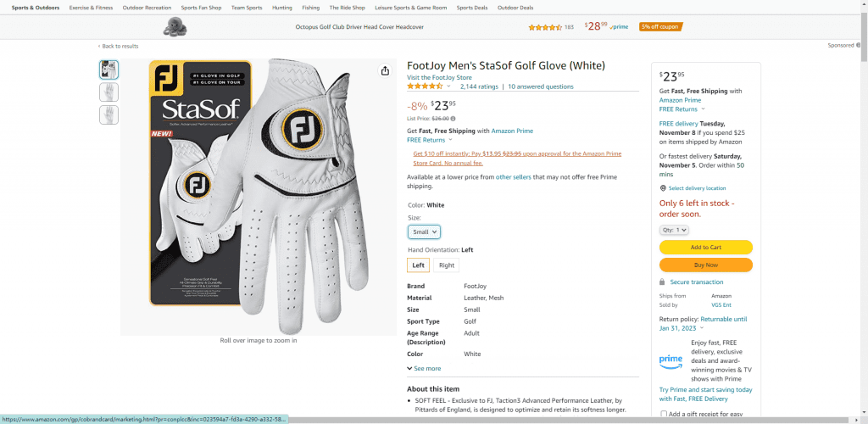
Task: Click the secure transaction lock icon
Action: point(662,282)
